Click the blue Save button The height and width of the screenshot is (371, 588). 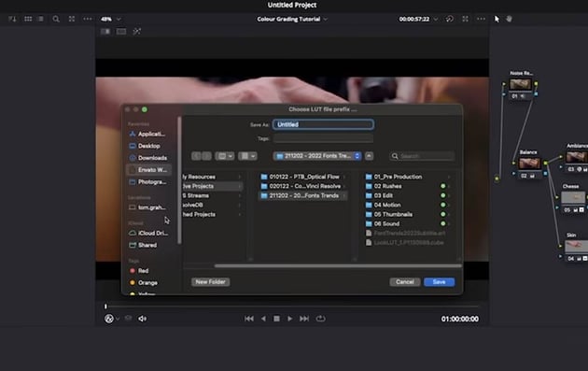[x=439, y=281]
